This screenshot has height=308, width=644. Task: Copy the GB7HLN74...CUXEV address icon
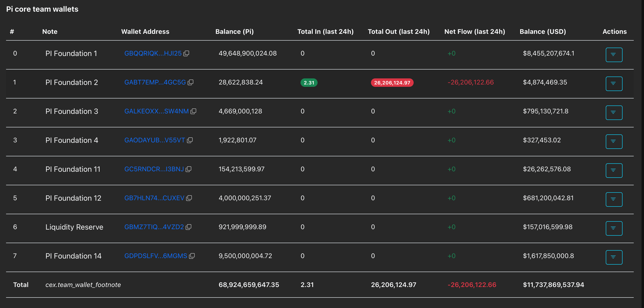189,198
